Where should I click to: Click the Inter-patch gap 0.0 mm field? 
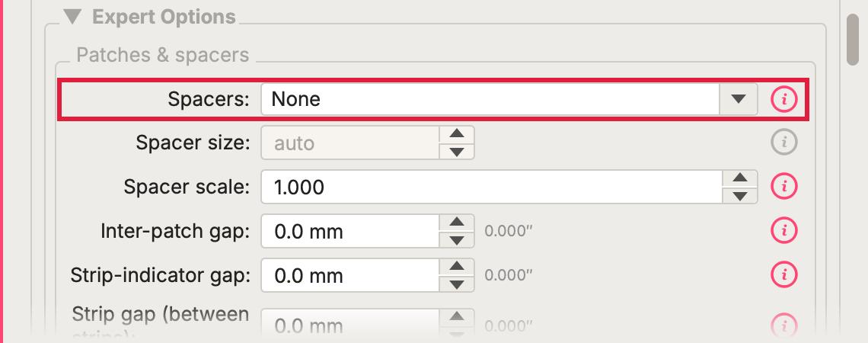coord(350,231)
